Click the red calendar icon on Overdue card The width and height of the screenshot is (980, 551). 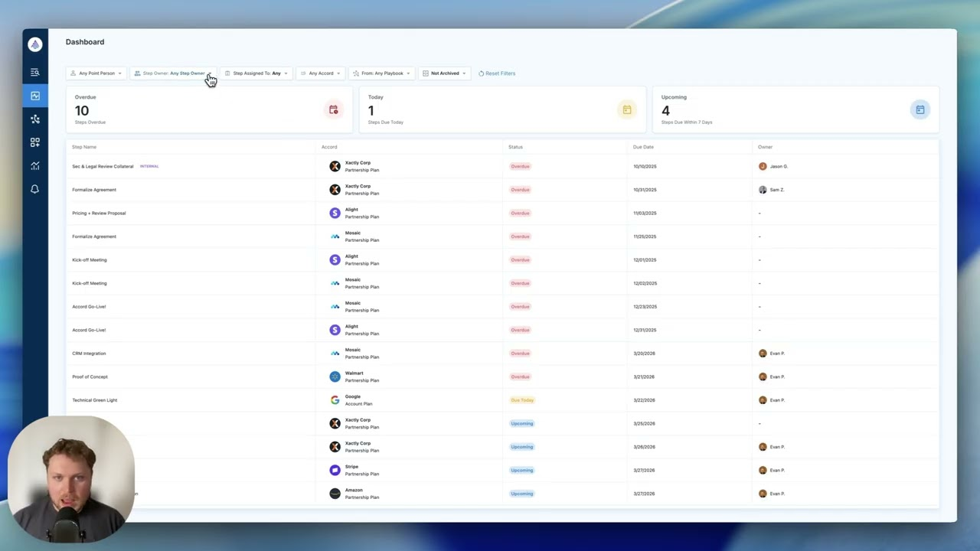pyautogui.click(x=333, y=109)
